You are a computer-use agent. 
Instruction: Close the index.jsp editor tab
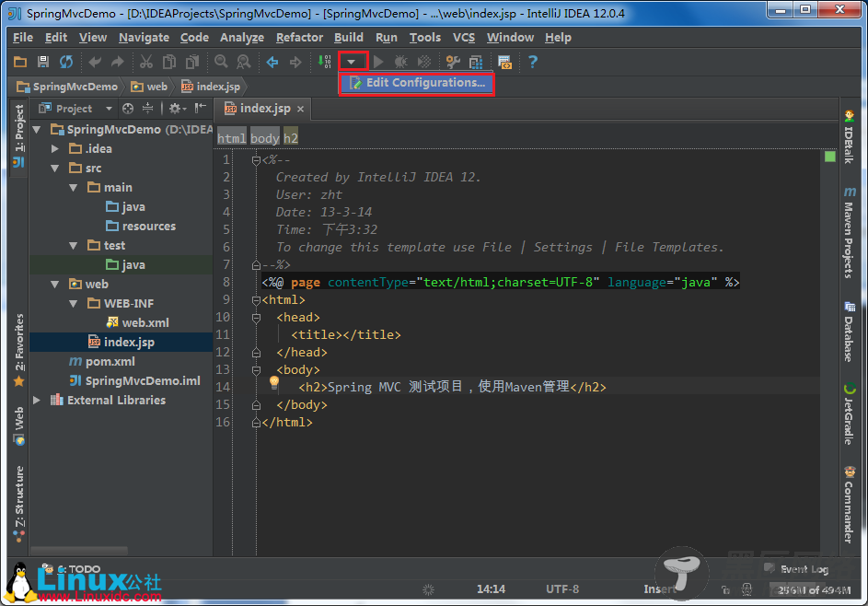pyautogui.click(x=301, y=109)
